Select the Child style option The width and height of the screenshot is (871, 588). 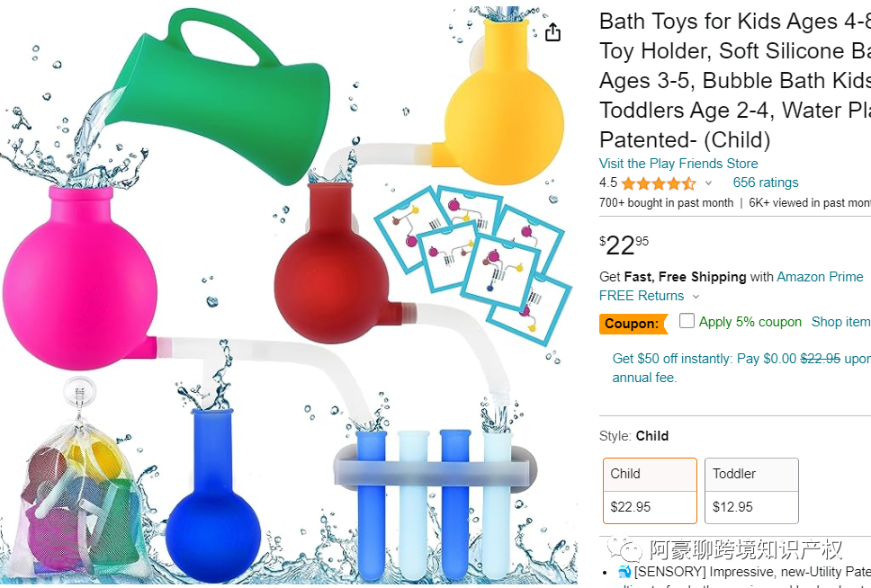click(x=650, y=491)
